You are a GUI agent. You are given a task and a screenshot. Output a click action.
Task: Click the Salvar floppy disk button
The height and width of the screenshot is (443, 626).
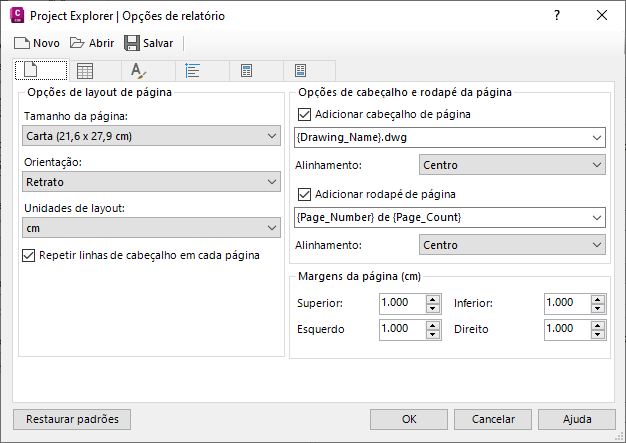pos(148,43)
